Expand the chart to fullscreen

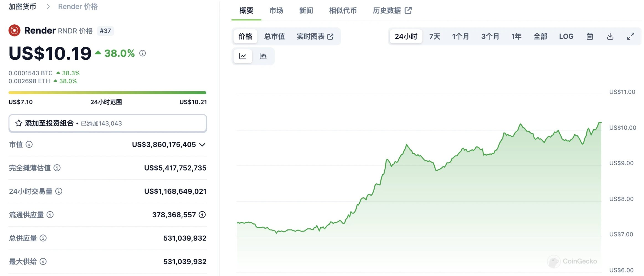(631, 36)
